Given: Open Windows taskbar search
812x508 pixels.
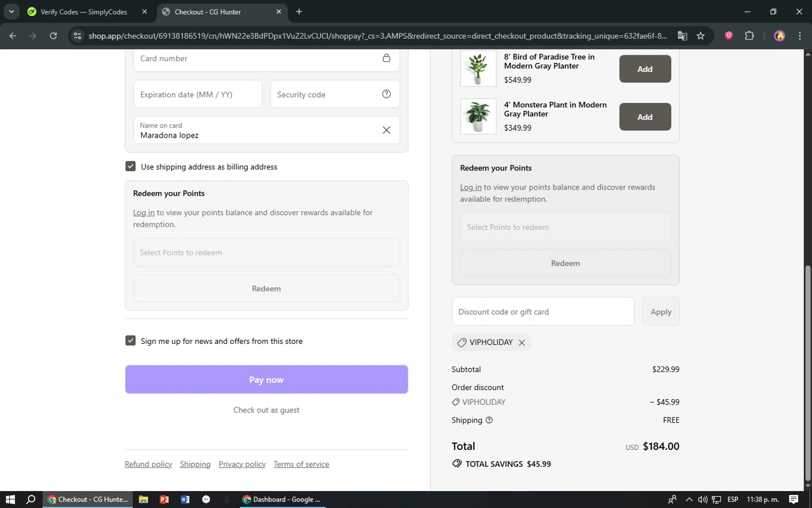Looking at the screenshot, I should click(31, 499).
